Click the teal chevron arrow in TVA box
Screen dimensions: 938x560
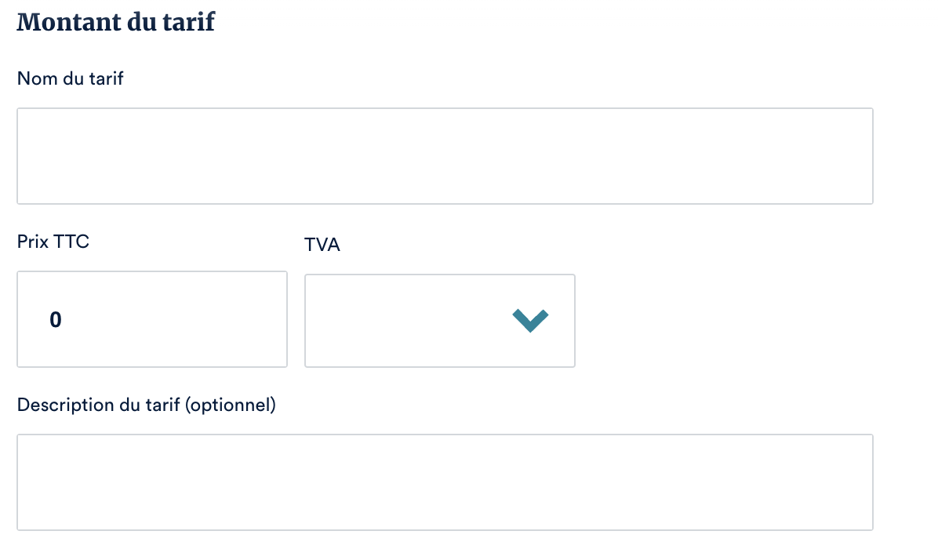(x=529, y=320)
